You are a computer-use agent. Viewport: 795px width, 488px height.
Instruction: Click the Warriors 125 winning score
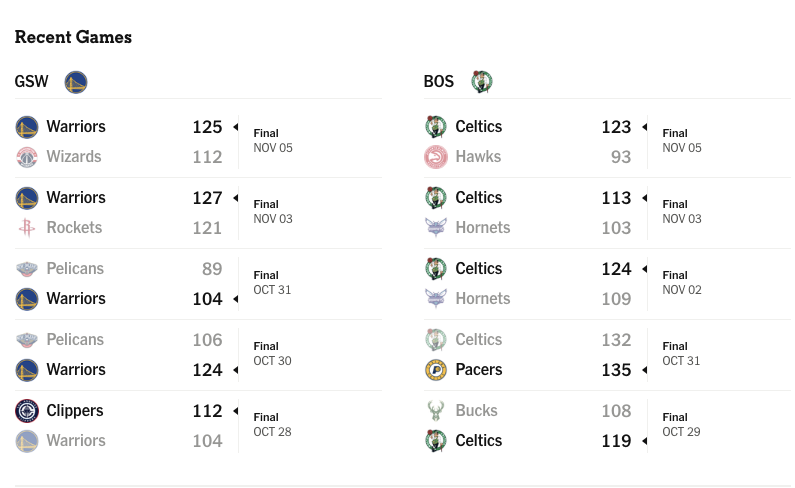[x=207, y=127]
